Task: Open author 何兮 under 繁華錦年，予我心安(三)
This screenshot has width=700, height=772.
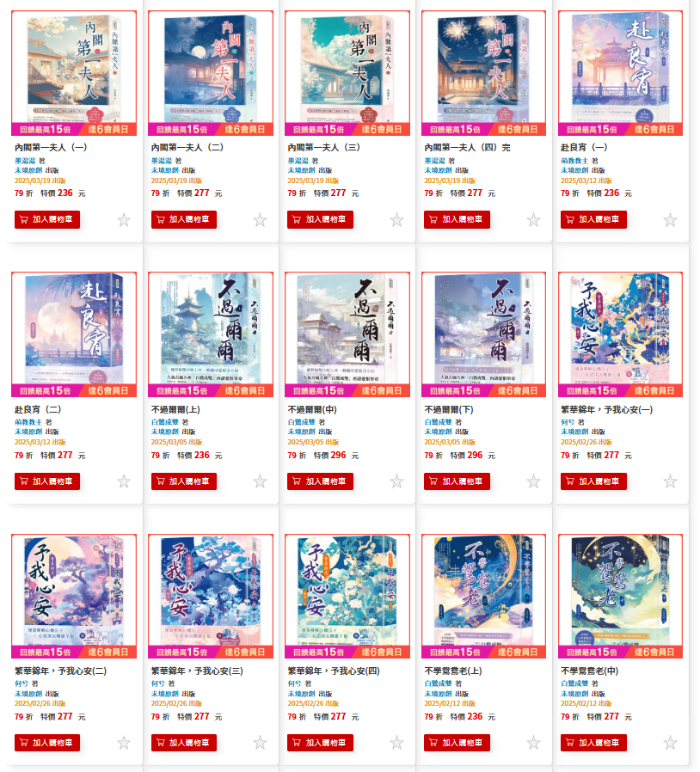Action: (157, 683)
